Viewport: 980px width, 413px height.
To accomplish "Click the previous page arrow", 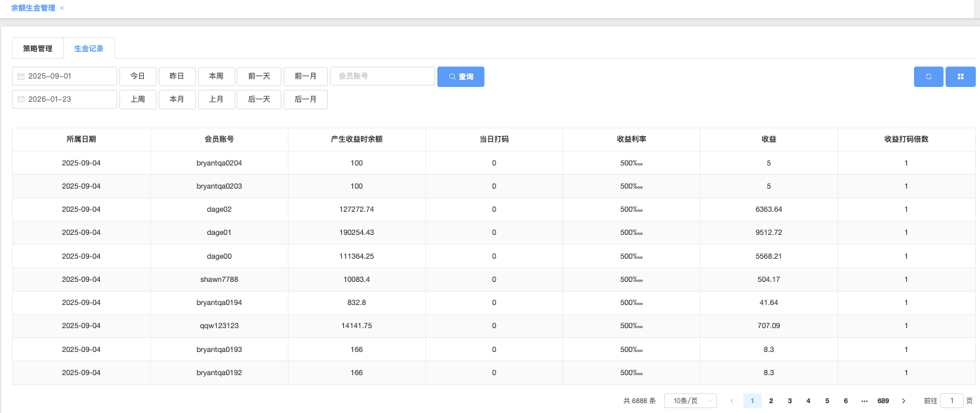I will 732,401.
